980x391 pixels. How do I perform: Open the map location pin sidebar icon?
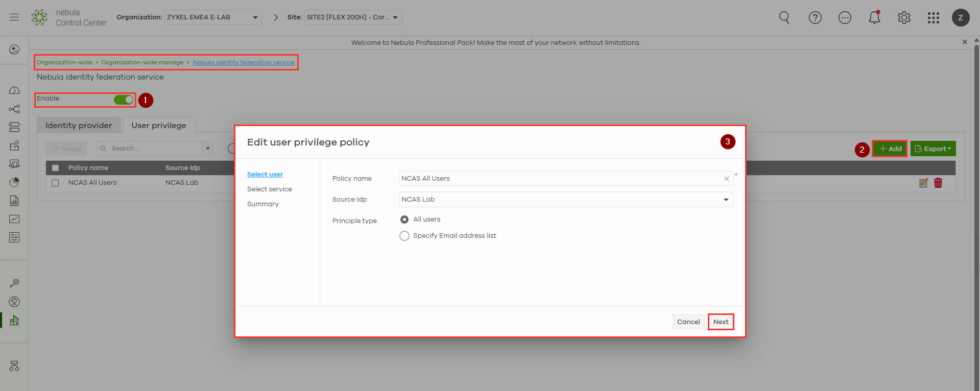(x=14, y=145)
